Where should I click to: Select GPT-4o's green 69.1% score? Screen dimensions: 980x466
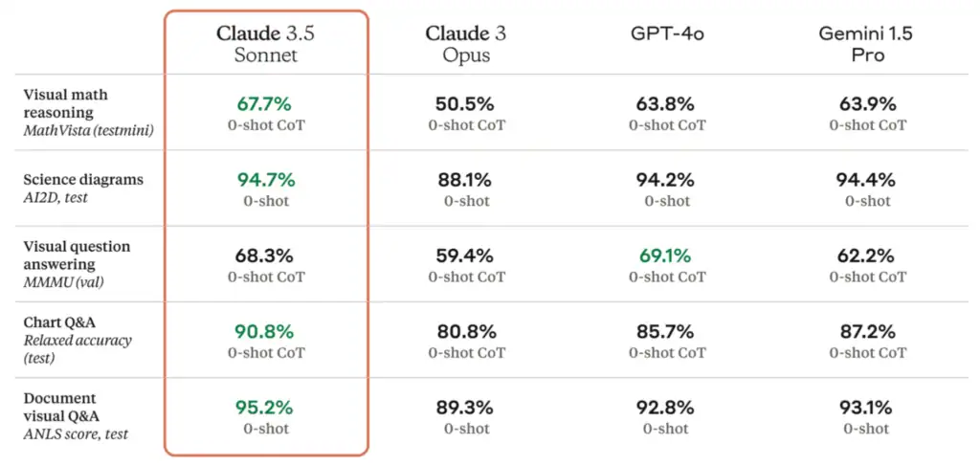(667, 255)
